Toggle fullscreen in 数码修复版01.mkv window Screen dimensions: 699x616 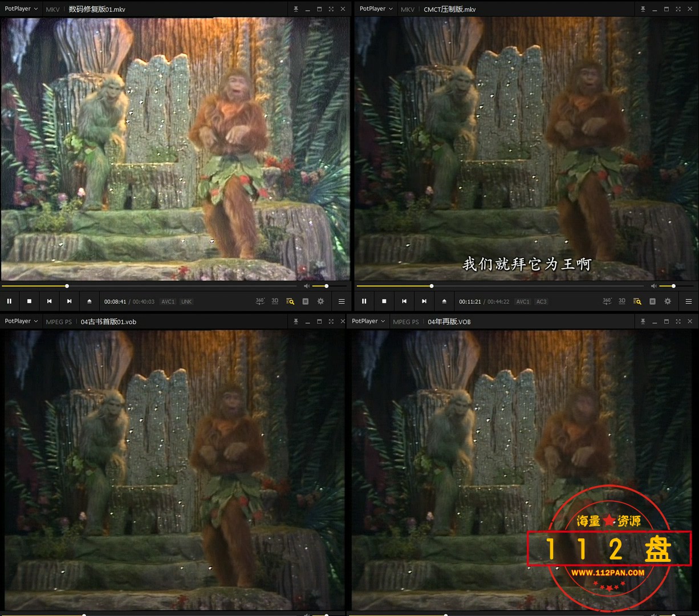(331, 9)
